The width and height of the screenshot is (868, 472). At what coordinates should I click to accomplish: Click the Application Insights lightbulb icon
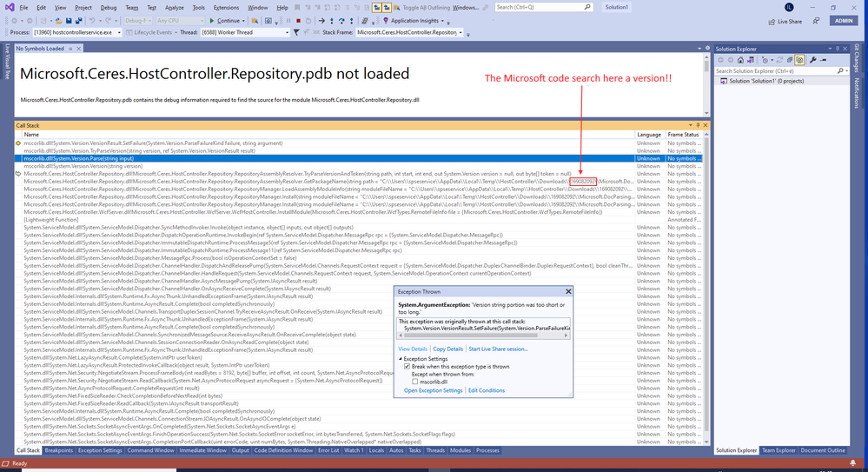tap(386, 21)
